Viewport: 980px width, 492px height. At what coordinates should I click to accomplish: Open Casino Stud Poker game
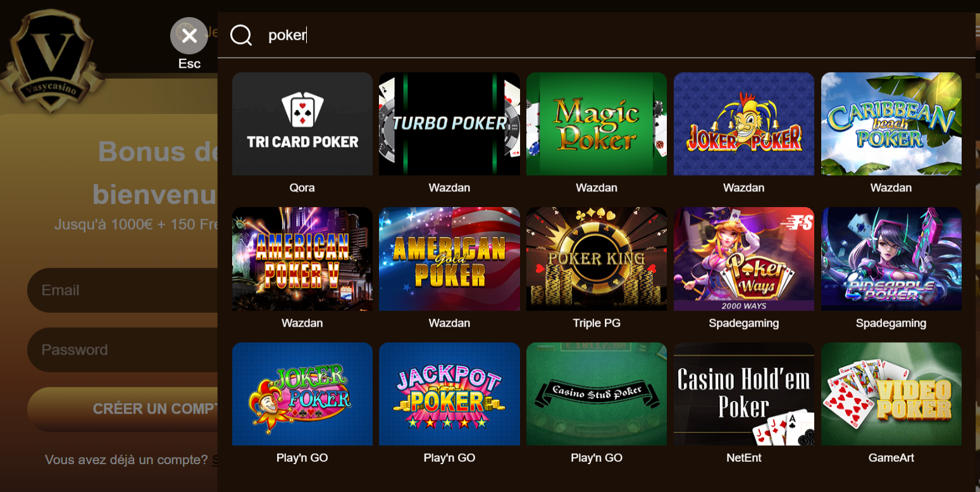click(597, 394)
